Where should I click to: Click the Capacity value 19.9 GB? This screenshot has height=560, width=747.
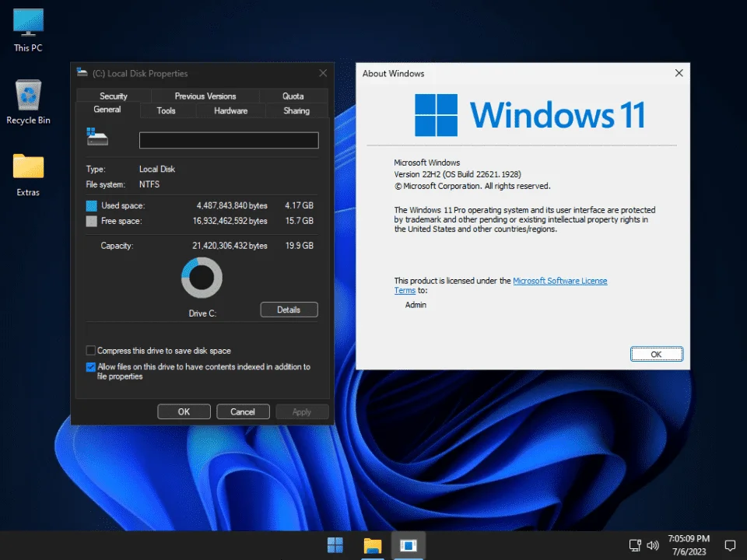[x=299, y=246]
